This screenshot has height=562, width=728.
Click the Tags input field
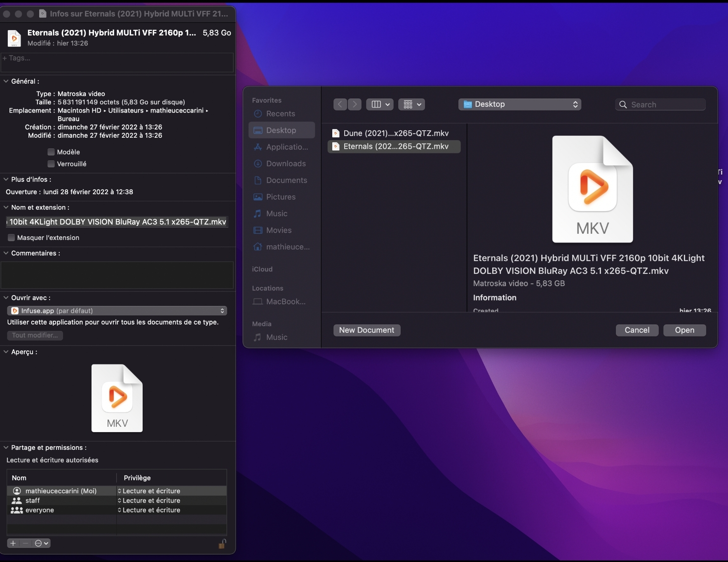(117, 63)
